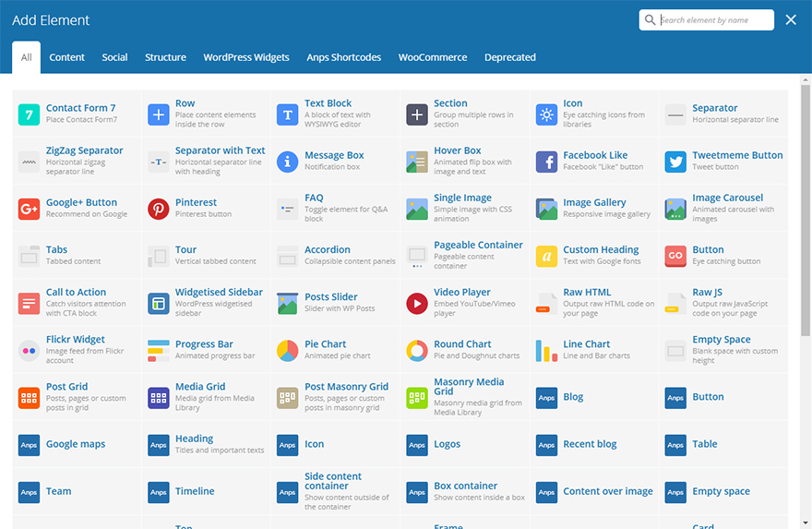Screen dimensions: 812x529
Task: Click the Separator with Text title
Action: click(x=221, y=150)
